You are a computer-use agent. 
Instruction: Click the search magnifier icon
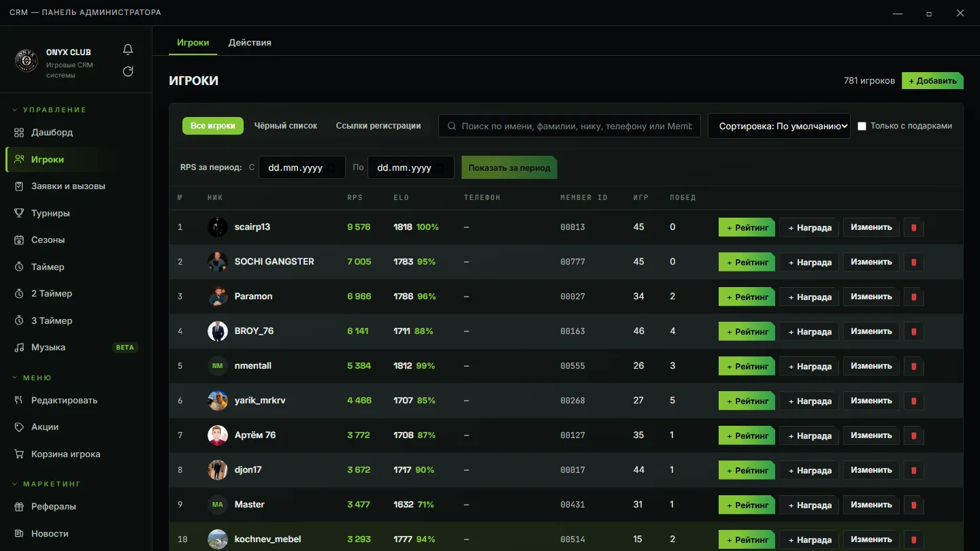click(452, 126)
